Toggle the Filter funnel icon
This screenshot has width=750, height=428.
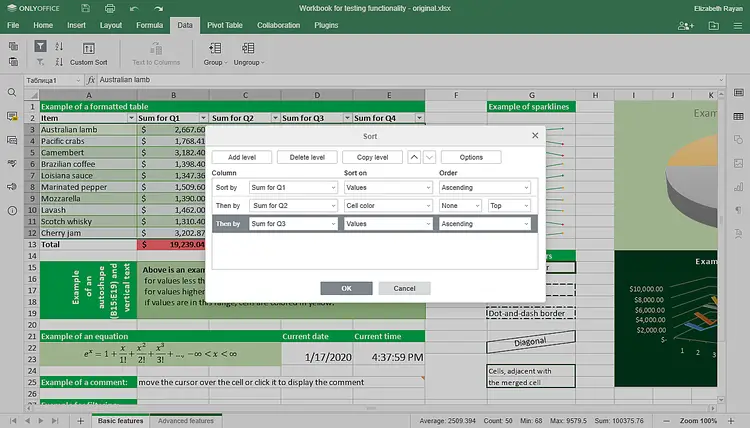[40, 46]
